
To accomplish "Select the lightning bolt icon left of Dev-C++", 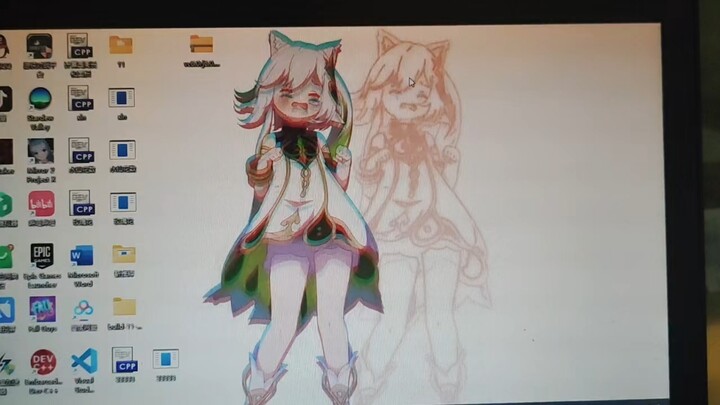I will [x=5, y=362].
